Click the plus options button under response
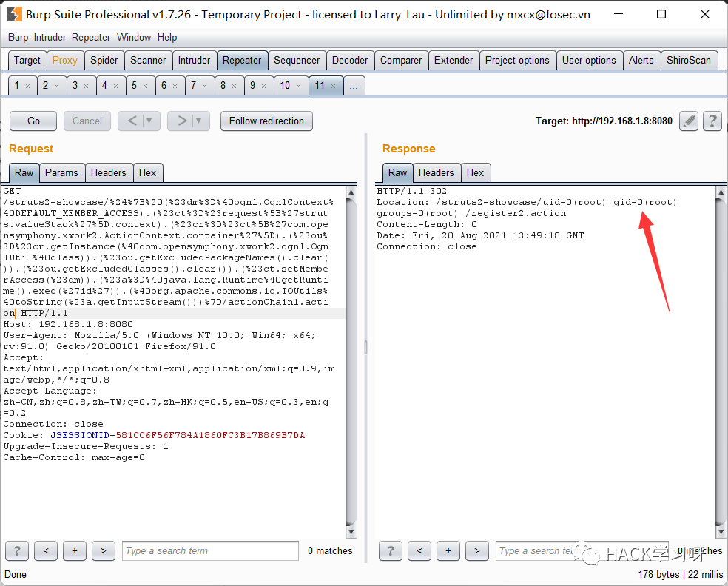The height and width of the screenshot is (586, 728). 448,550
